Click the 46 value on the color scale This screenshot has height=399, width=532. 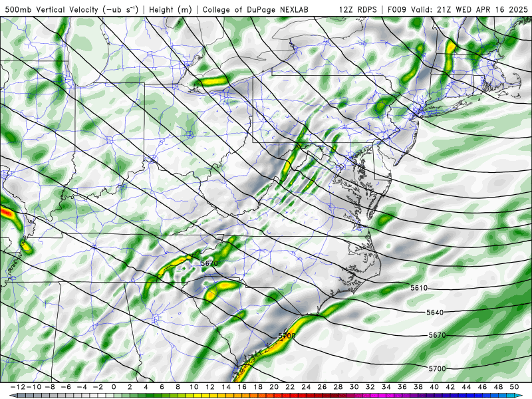[483, 387]
